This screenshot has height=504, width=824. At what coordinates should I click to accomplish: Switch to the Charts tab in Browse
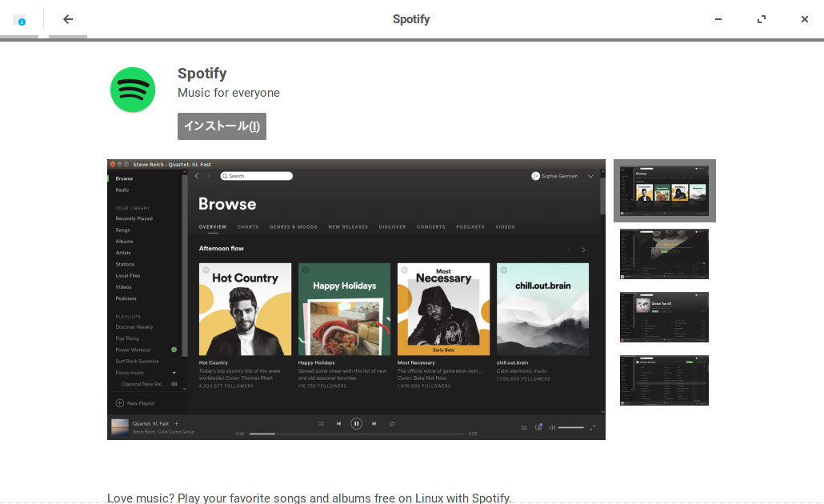click(x=248, y=227)
